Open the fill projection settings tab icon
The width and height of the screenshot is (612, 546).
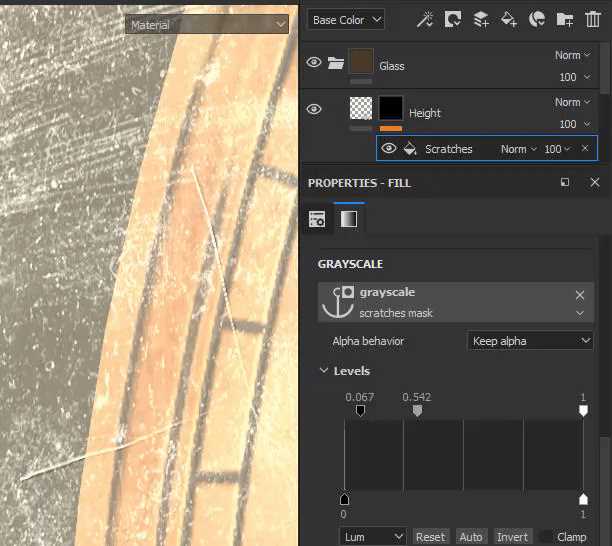317,219
